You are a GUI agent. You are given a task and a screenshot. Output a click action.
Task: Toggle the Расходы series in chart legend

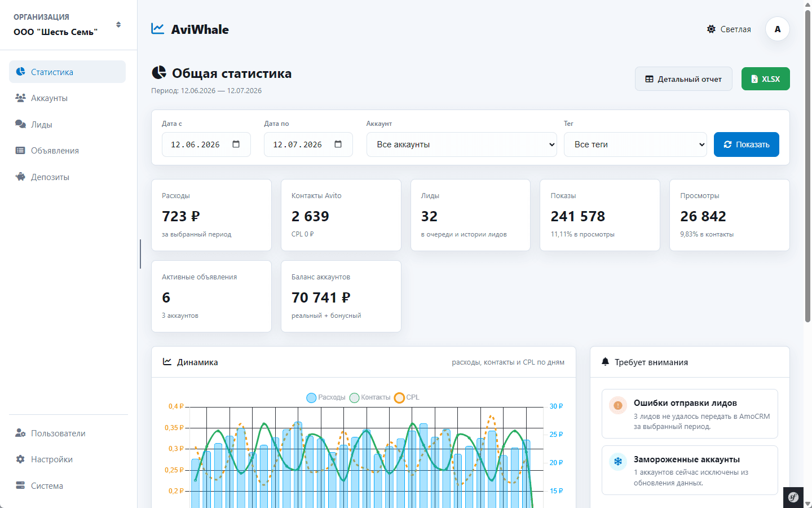point(326,397)
